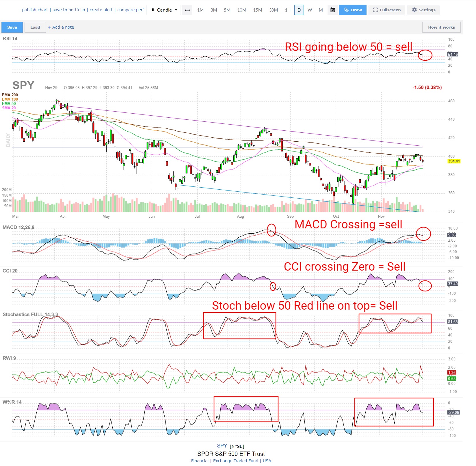Viewport: 476px width, 466px height.
Task: Select the 10M timeframe
Action: 242,10
